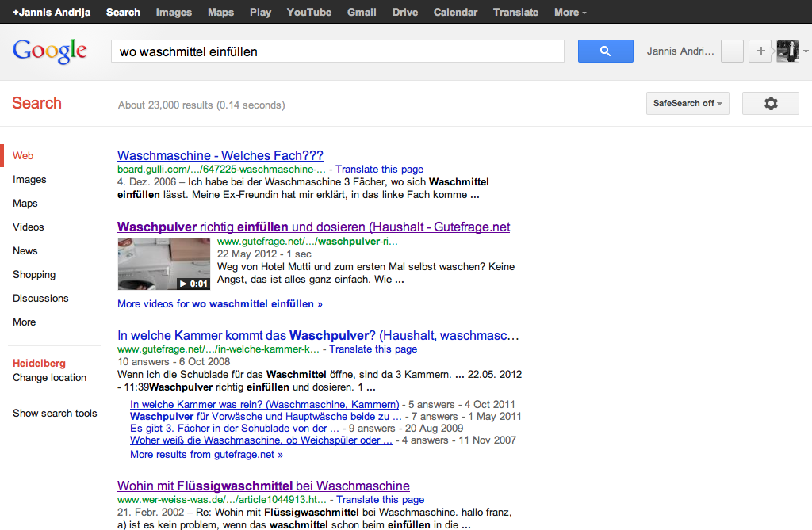The width and height of the screenshot is (812, 530).
Task: Click Change location link
Action: 50,377
